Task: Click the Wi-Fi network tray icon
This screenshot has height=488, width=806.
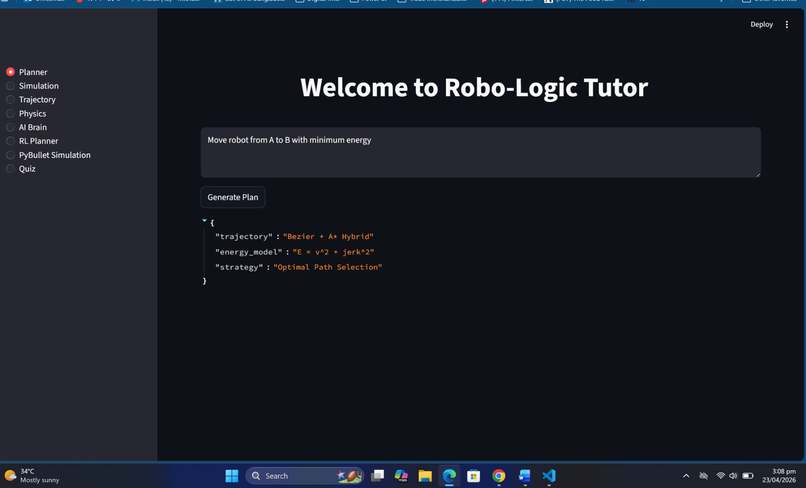Action: [721, 476]
